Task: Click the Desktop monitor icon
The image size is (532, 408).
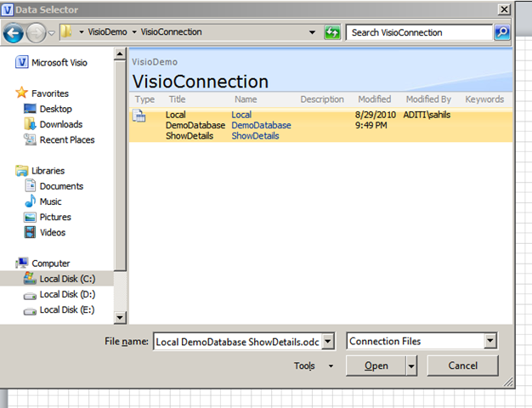Action: coord(30,109)
